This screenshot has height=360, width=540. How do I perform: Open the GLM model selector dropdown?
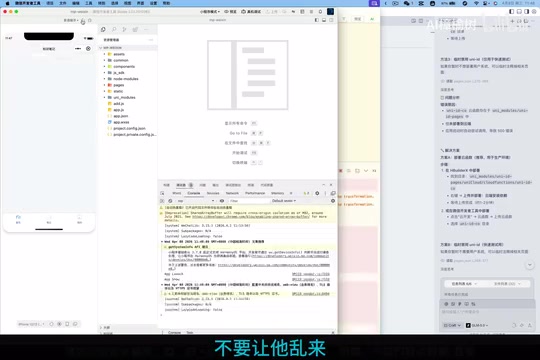(477, 325)
